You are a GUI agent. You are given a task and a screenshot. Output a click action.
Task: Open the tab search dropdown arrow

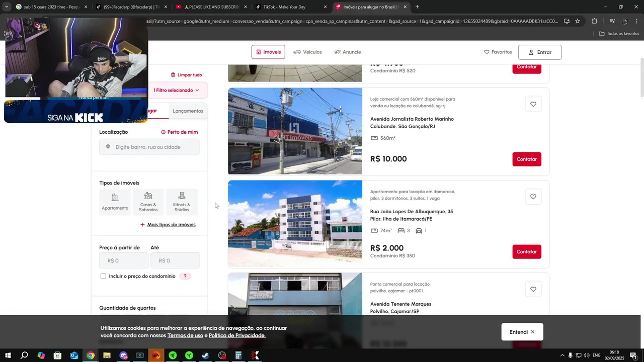pyautogui.click(x=6, y=7)
